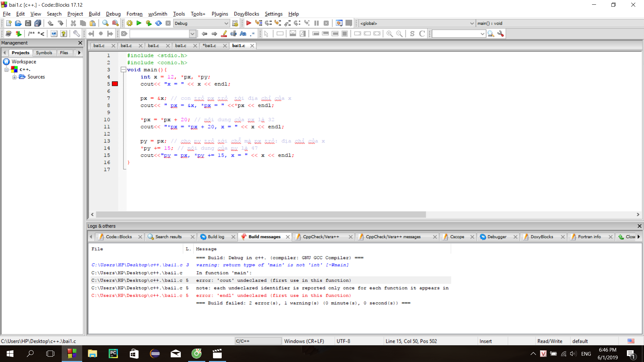Open the Settings menu
Screen dimensions: 644x362
(x=273, y=14)
